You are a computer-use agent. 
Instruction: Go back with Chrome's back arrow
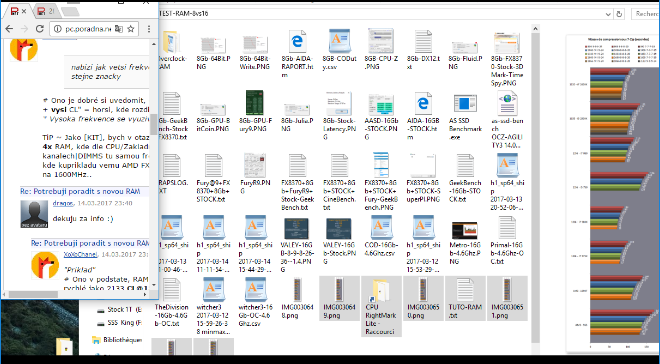(x=9, y=29)
